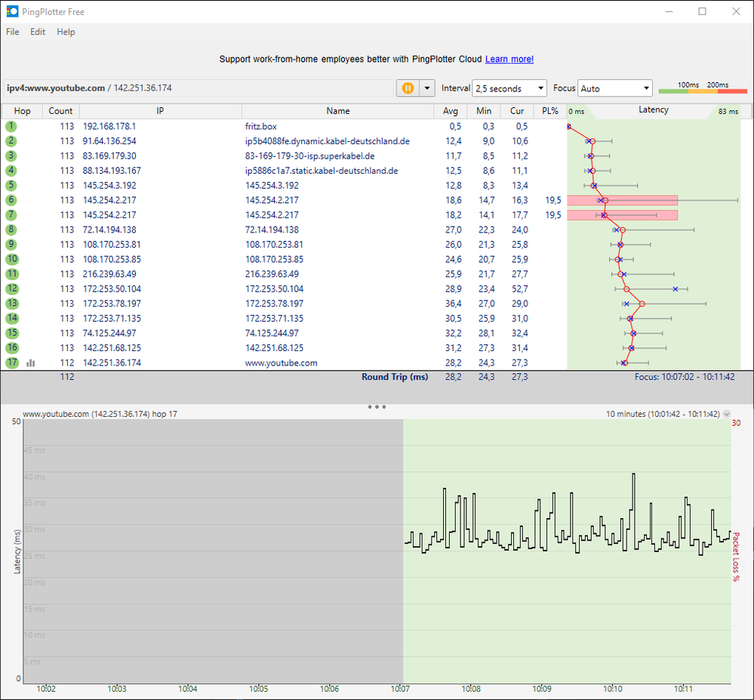Screen dimensions: 754x700
Task: Toggle the graph bars icon on hop 17
Action: (x=31, y=362)
